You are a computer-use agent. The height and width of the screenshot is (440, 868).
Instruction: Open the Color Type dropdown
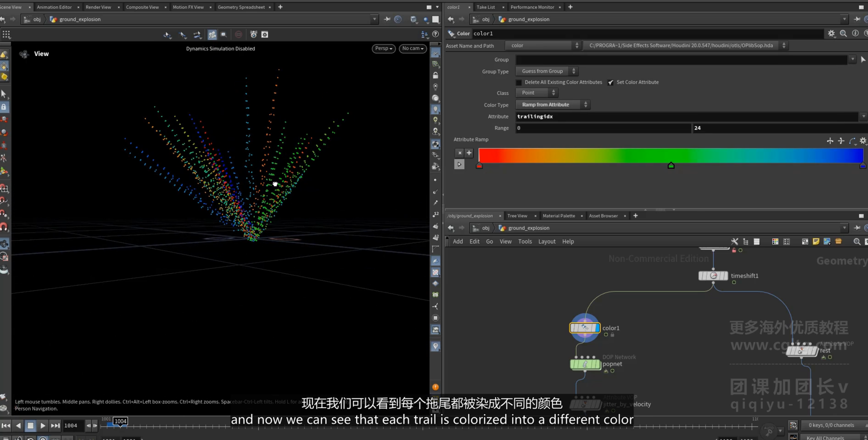click(x=553, y=105)
